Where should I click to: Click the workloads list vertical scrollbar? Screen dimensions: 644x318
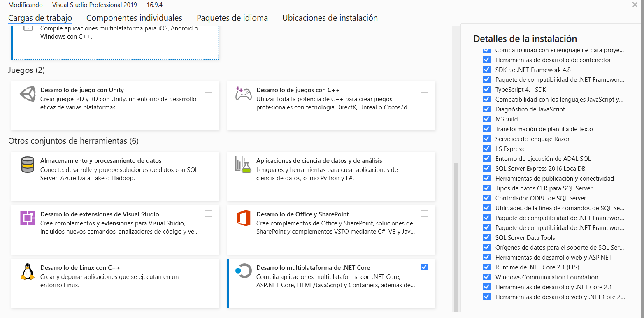(x=456, y=237)
